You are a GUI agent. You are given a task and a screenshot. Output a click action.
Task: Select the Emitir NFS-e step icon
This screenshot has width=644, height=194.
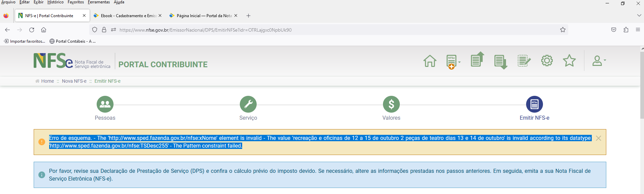coord(535,104)
